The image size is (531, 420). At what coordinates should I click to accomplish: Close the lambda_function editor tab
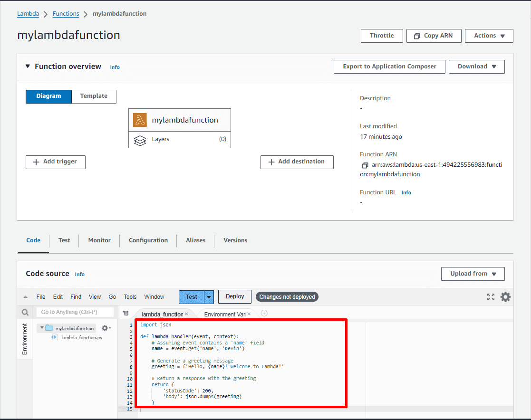pos(186,314)
